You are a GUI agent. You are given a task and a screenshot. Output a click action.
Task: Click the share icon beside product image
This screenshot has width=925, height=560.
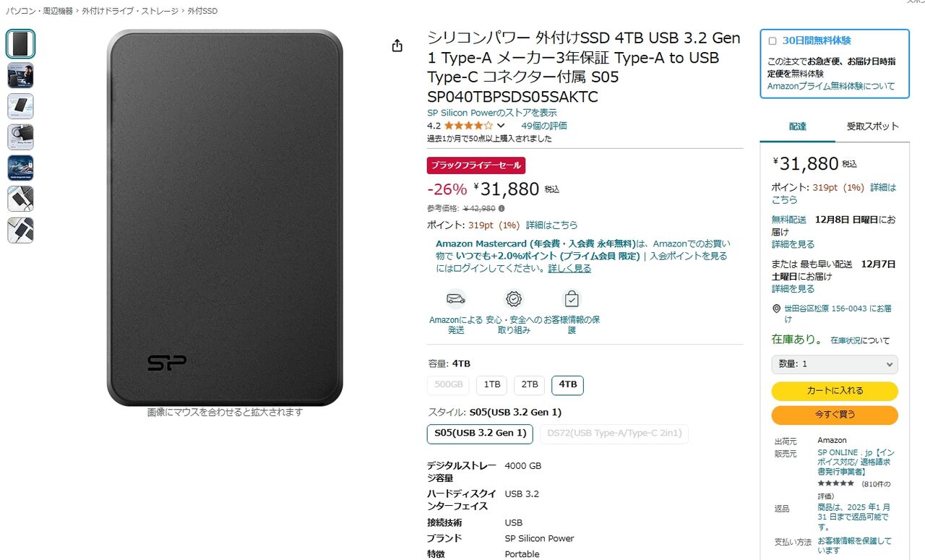pyautogui.click(x=397, y=46)
